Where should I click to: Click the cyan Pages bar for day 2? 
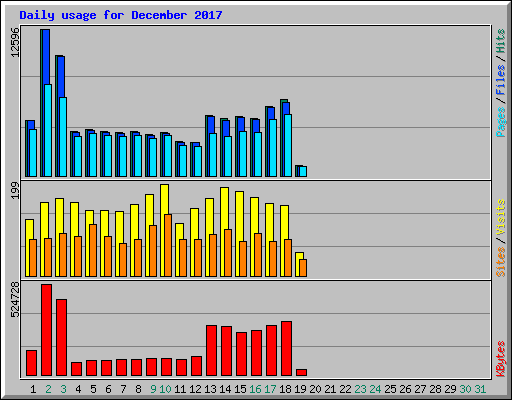click(x=48, y=130)
